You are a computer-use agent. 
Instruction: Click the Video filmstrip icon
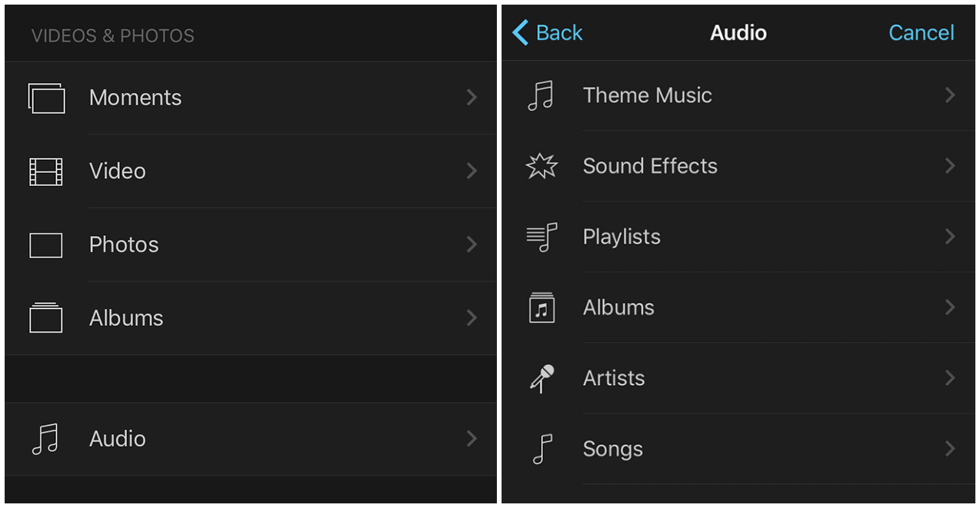[46, 171]
